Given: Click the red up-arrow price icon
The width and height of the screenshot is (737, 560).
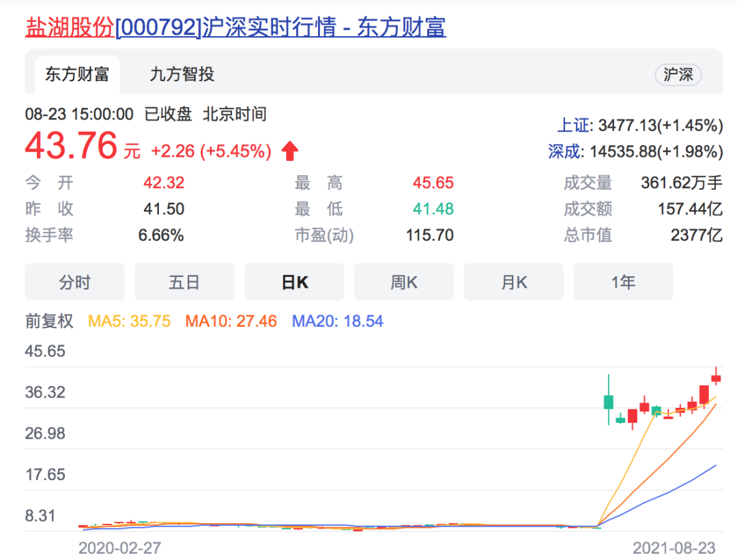Looking at the screenshot, I should tap(290, 151).
